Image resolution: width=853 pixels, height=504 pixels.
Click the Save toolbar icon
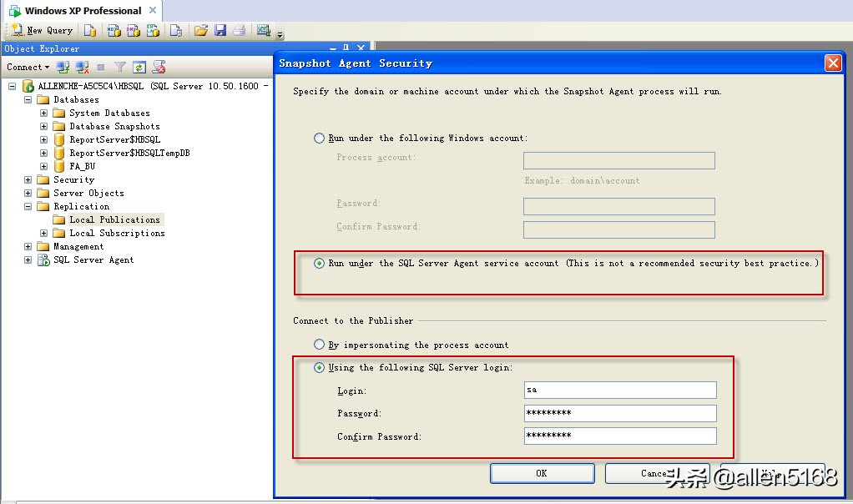click(x=220, y=30)
